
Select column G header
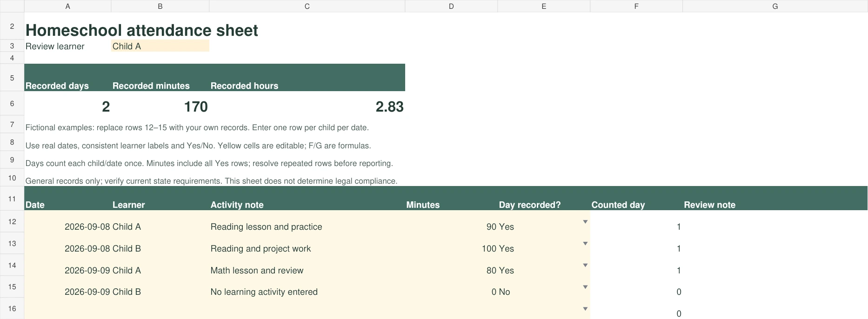click(775, 6)
